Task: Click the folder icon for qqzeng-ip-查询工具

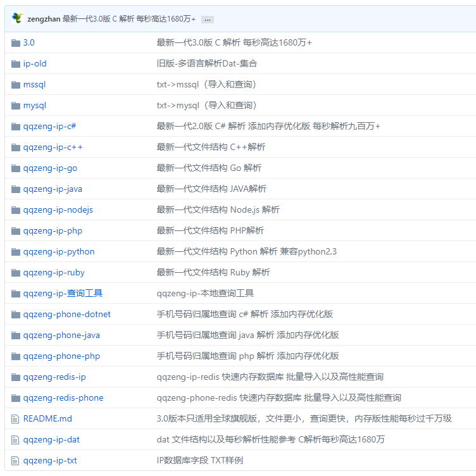Action: point(16,294)
